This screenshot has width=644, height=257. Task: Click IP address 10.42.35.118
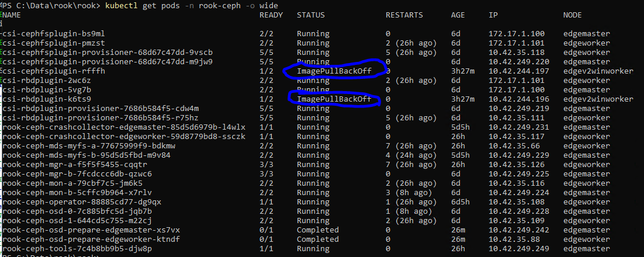tap(517, 53)
